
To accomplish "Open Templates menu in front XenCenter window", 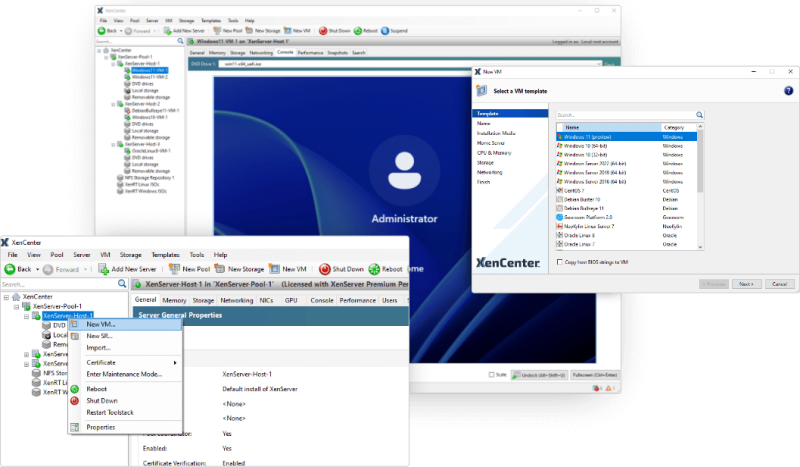I will 165,255.
